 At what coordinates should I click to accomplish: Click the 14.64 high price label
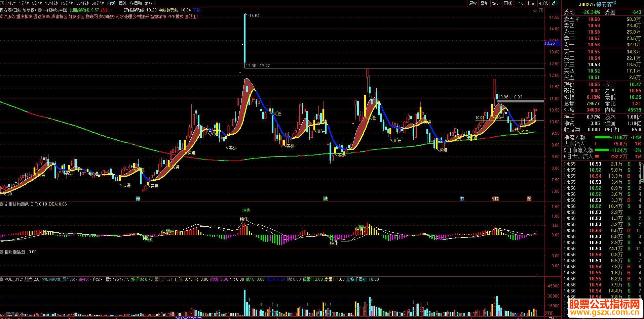(254, 16)
